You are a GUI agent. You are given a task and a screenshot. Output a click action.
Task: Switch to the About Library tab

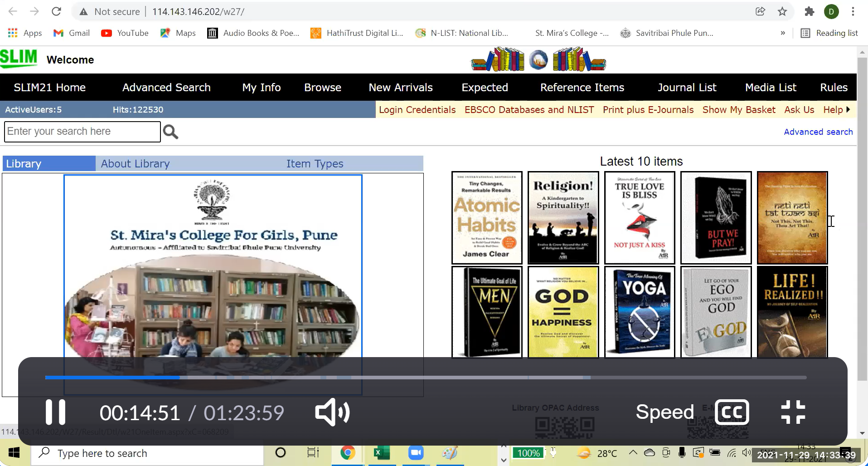pos(135,163)
